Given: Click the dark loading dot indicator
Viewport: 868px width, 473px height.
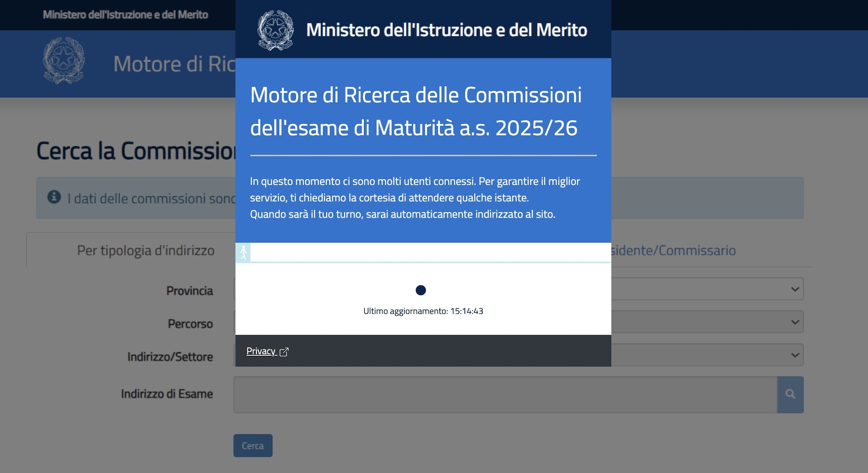Looking at the screenshot, I should pos(420,290).
